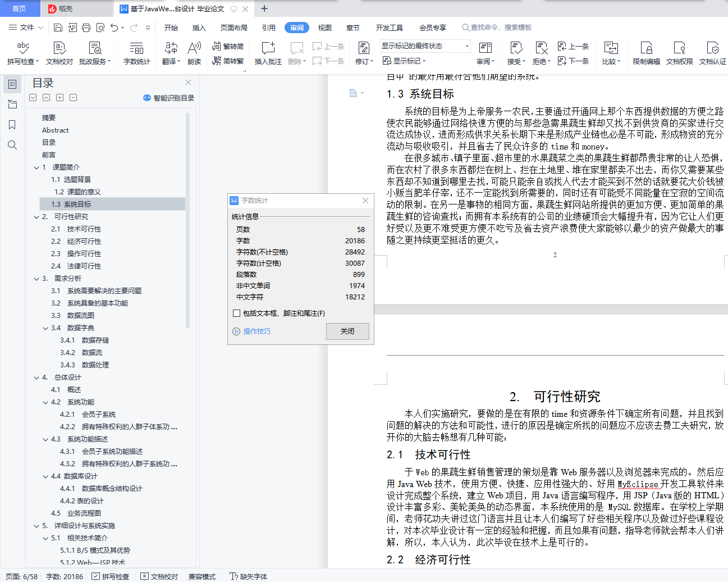Close the 目录 navigation panel

[188, 83]
